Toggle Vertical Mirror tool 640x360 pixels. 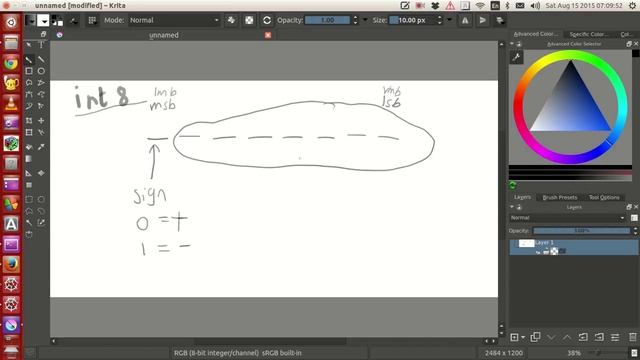point(482,20)
